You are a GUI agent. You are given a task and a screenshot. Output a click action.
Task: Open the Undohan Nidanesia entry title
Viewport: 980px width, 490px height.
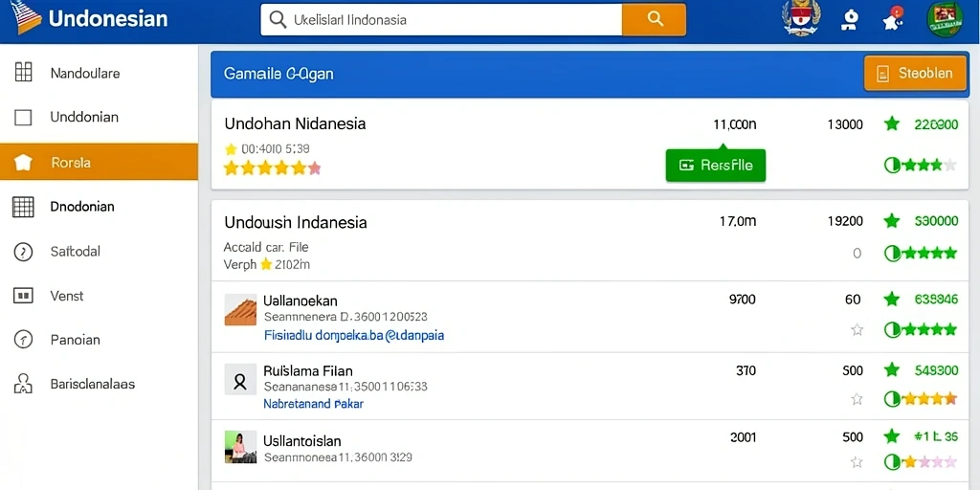tap(295, 123)
